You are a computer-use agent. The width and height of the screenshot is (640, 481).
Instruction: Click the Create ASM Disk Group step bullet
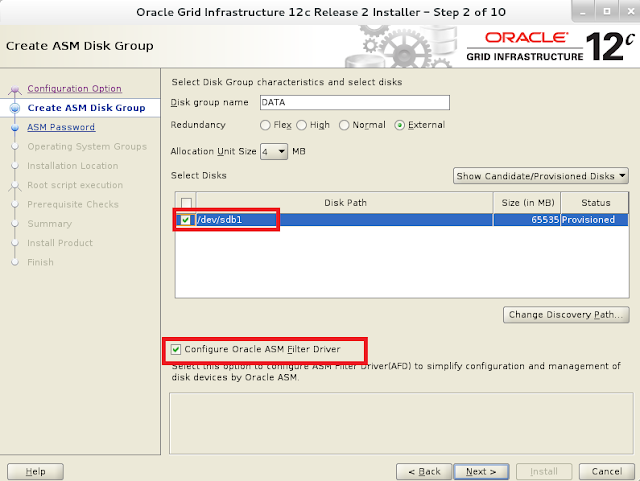(15, 108)
